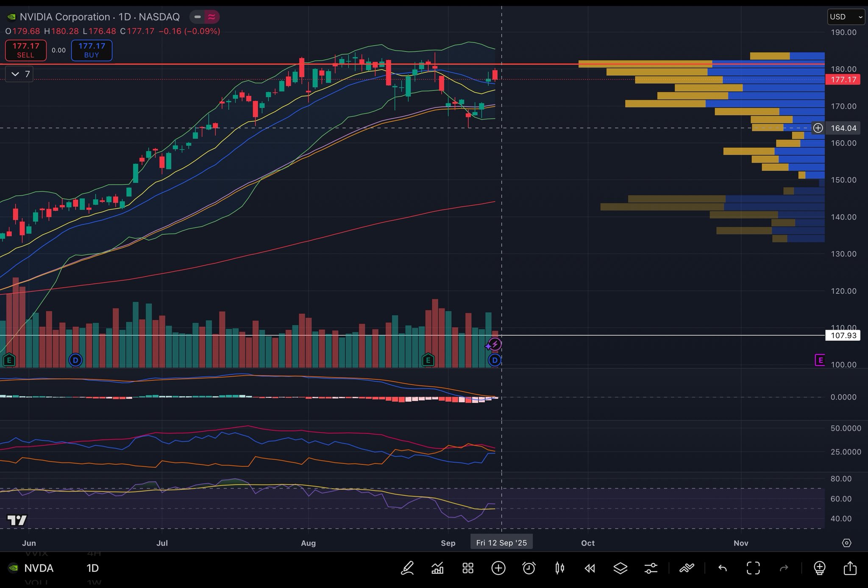
Task: Open the 1D interval selector at bottom
Action: pos(92,568)
